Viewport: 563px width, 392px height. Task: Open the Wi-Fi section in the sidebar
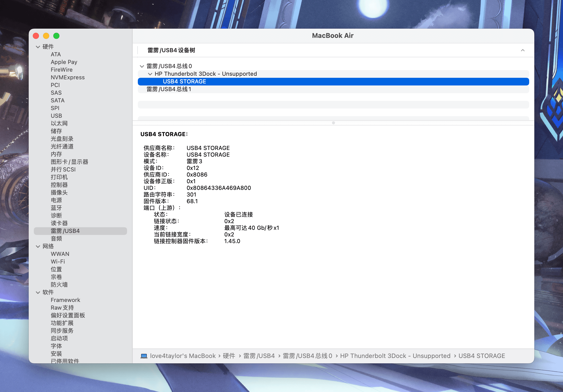pyautogui.click(x=58, y=261)
